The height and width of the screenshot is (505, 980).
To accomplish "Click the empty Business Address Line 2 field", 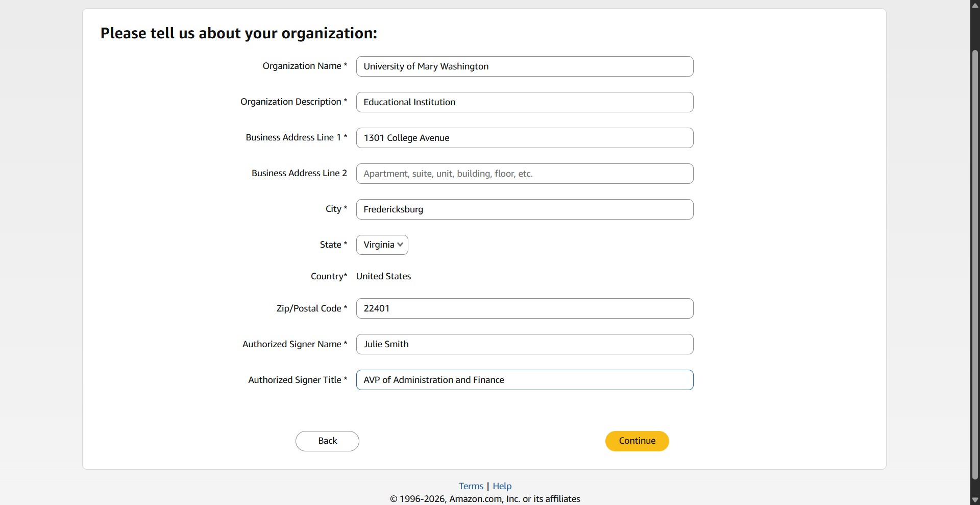I will 525,173.
